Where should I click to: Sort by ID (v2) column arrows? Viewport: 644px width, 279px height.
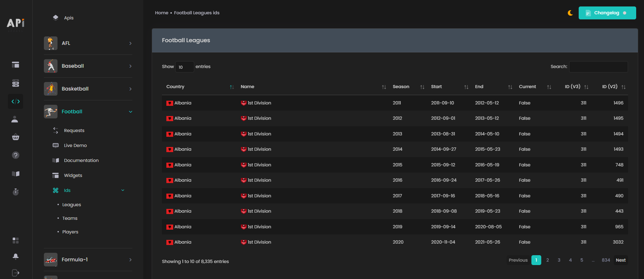(x=623, y=87)
